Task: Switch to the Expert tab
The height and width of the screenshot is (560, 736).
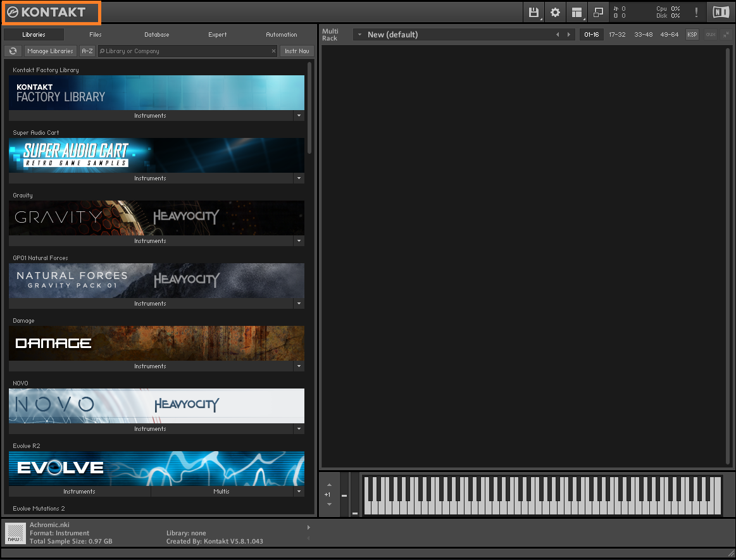Action: 217,34
